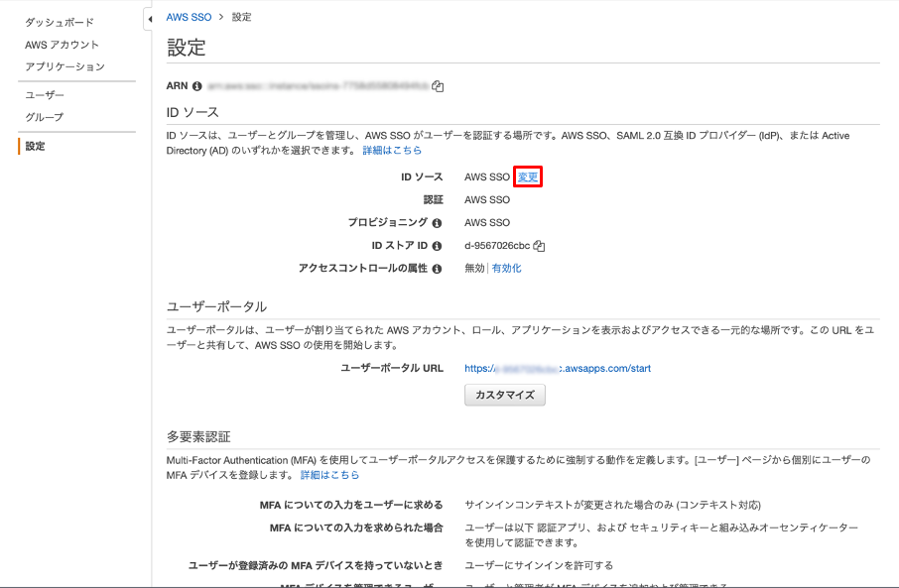Viewport: 899px width, 588px height.
Task: Click the 多要素認証 section heading
Action: click(x=198, y=436)
